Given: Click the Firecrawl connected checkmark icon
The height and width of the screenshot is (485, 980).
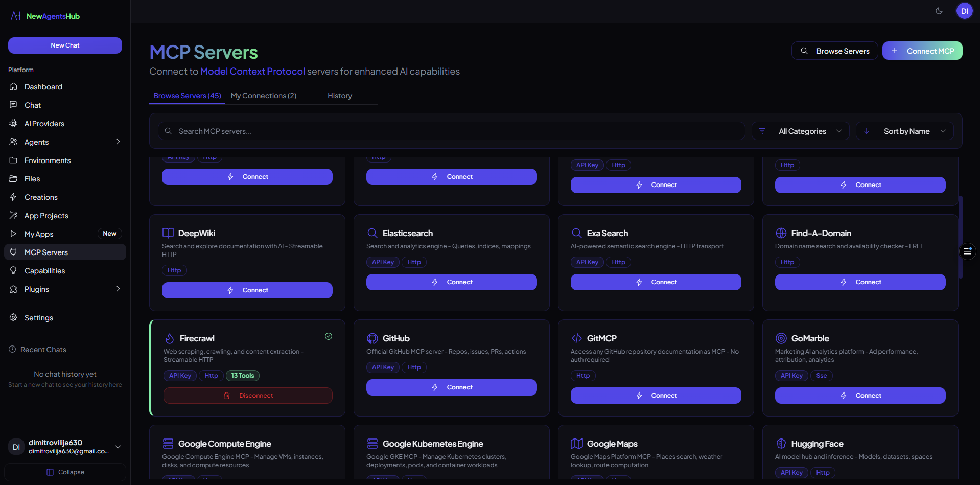Looking at the screenshot, I should 329,336.
